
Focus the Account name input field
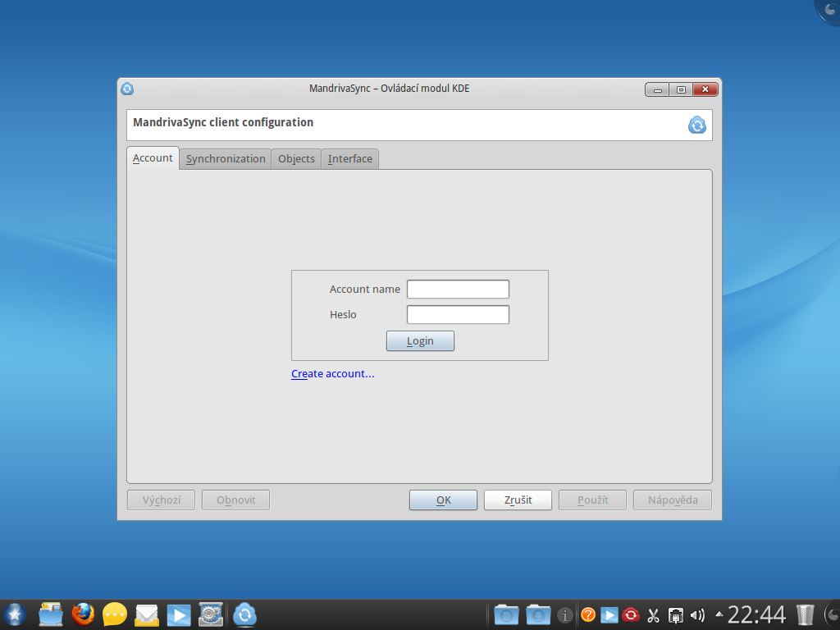(458, 290)
